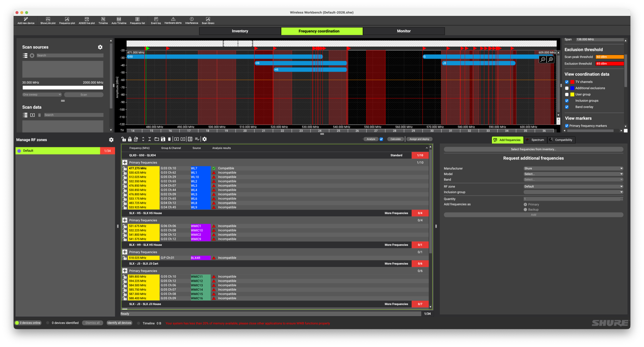This screenshot has width=644, height=347.
Task: Click the save coordination icon
Action: coord(163,139)
